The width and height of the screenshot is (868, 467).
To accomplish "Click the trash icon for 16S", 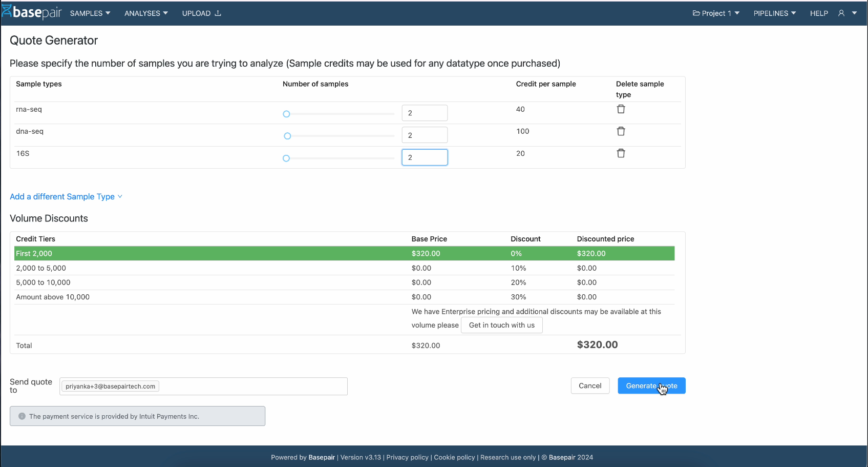I will [621, 153].
